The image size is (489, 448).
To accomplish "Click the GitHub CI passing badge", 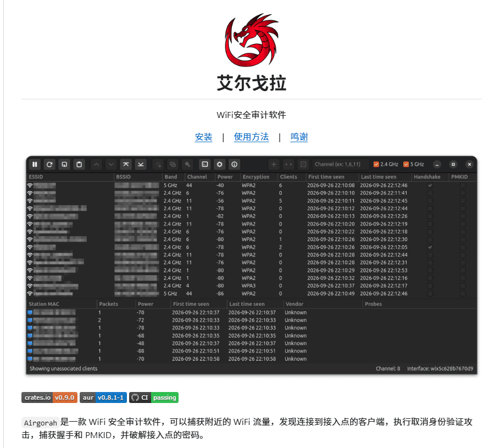I will click(x=154, y=397).
